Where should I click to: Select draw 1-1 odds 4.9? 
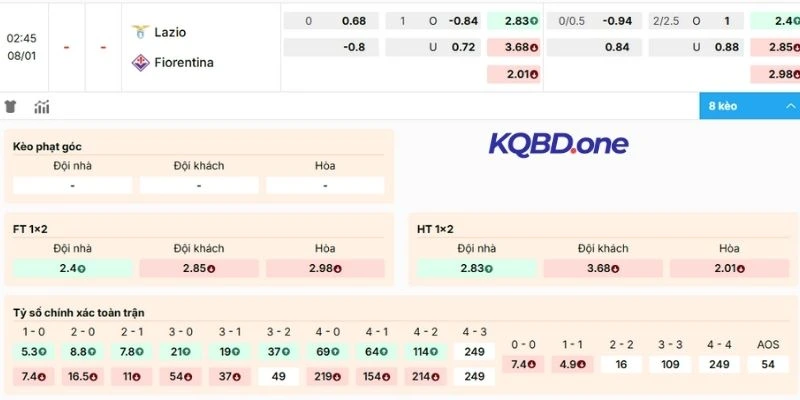[x=572, y=364]
